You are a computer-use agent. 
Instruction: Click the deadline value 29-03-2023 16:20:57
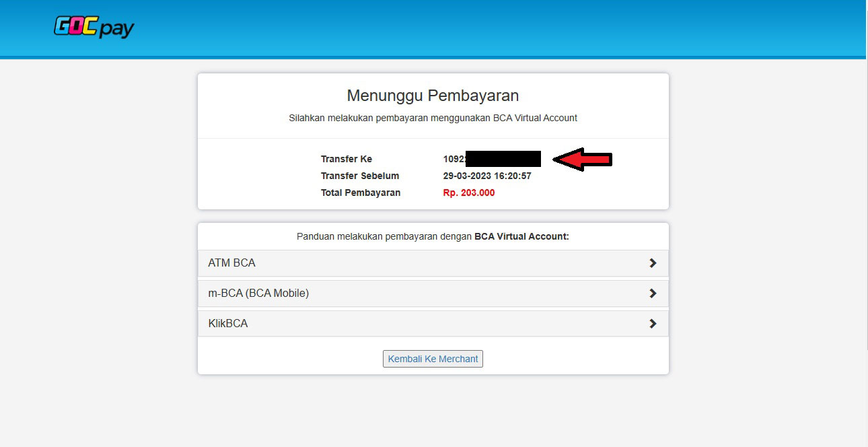pyautogui.click(x=487, y=176)
